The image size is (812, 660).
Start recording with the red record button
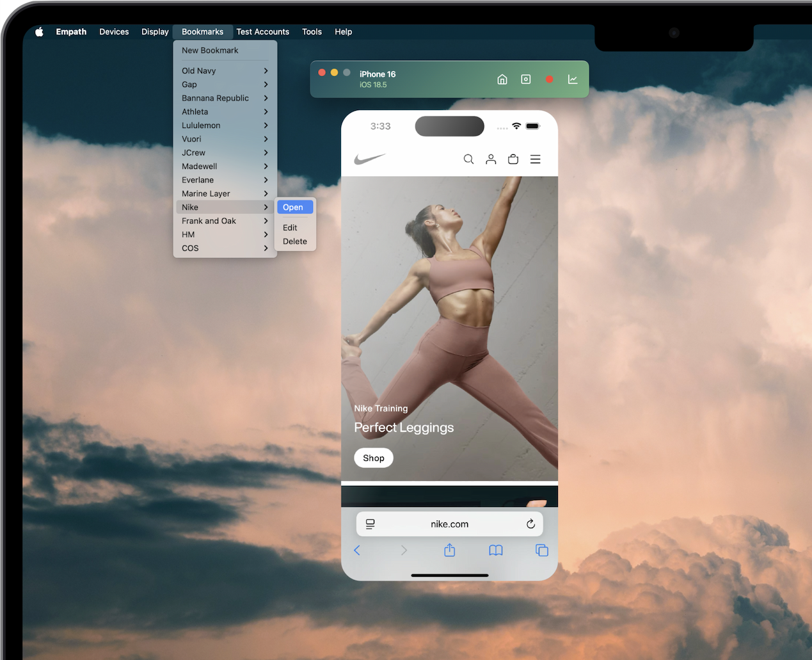click(x=549, y=79)
